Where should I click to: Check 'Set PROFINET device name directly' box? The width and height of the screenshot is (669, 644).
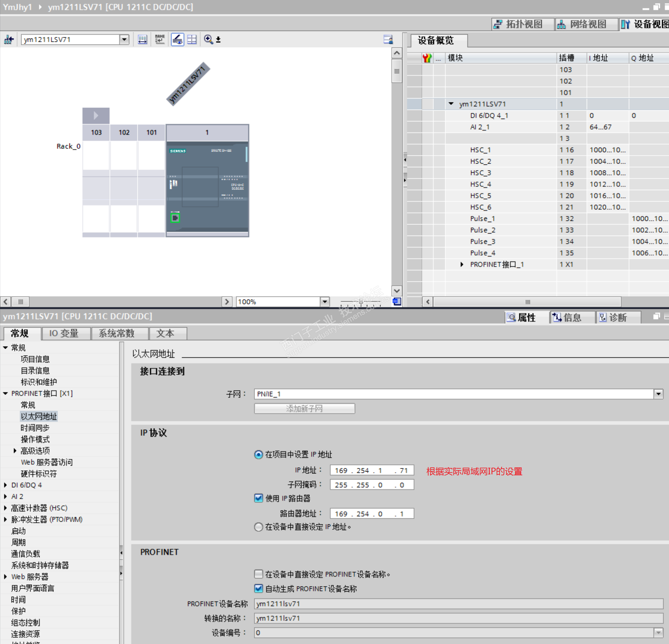coord(259,574)
